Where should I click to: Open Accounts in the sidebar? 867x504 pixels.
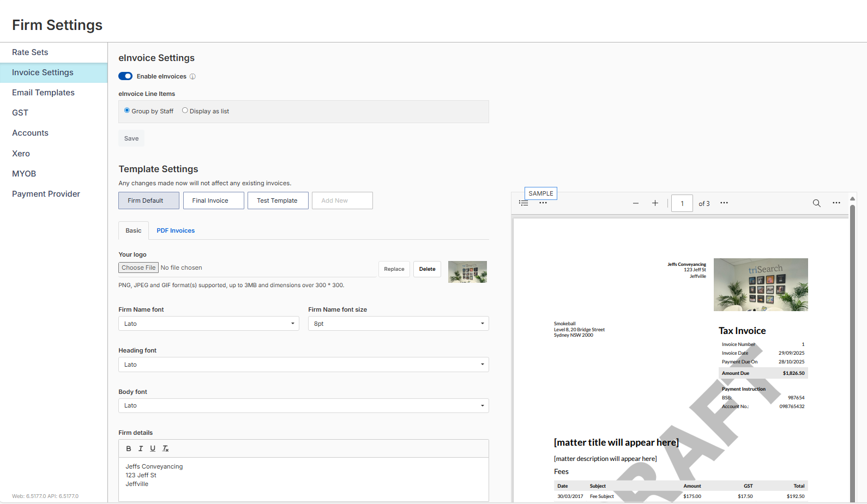[x=53, y=133]
